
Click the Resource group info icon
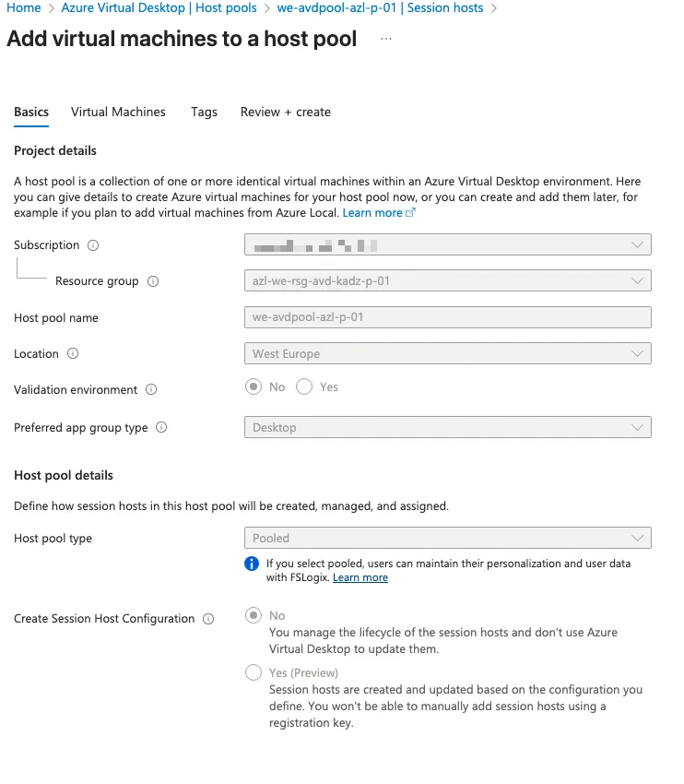tap(153, 281)
